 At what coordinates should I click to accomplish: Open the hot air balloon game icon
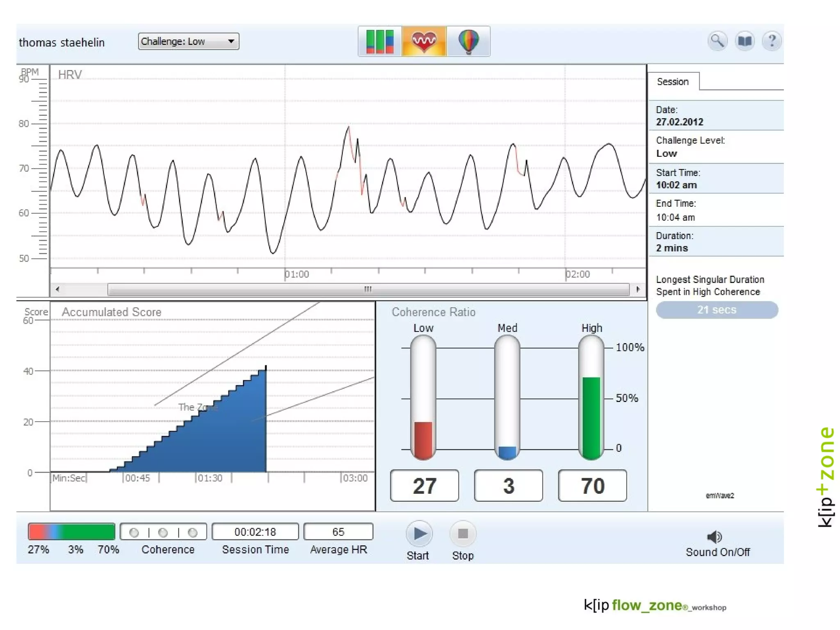(468, 41)
